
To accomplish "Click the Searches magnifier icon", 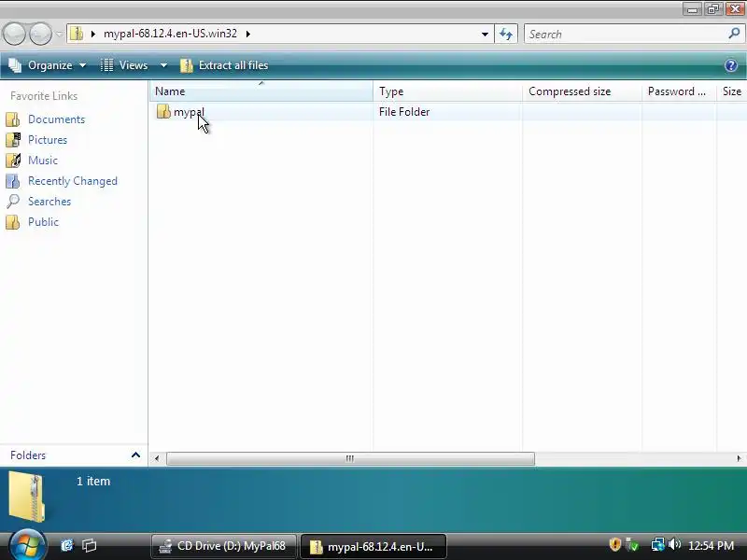I will point(13,201).
